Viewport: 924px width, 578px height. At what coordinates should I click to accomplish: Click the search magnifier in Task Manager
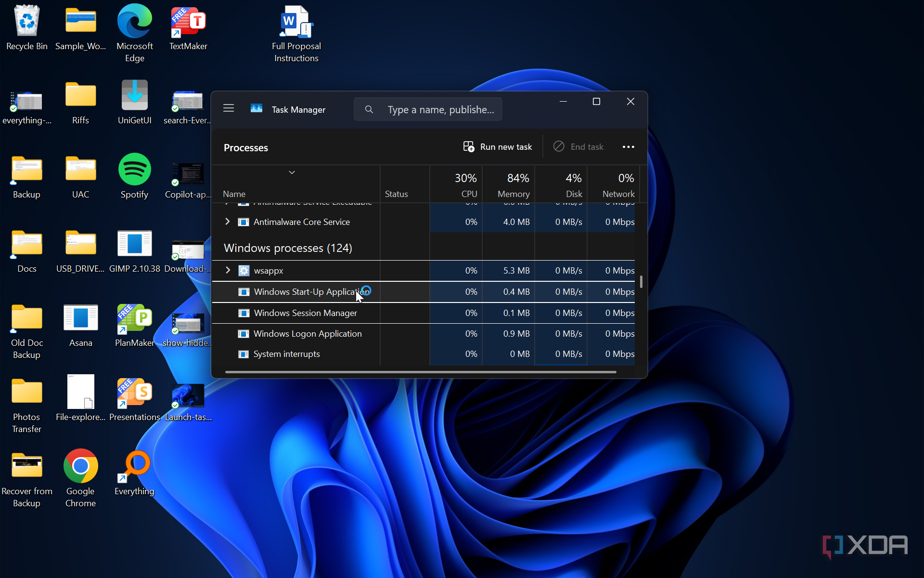click(369, 109)
